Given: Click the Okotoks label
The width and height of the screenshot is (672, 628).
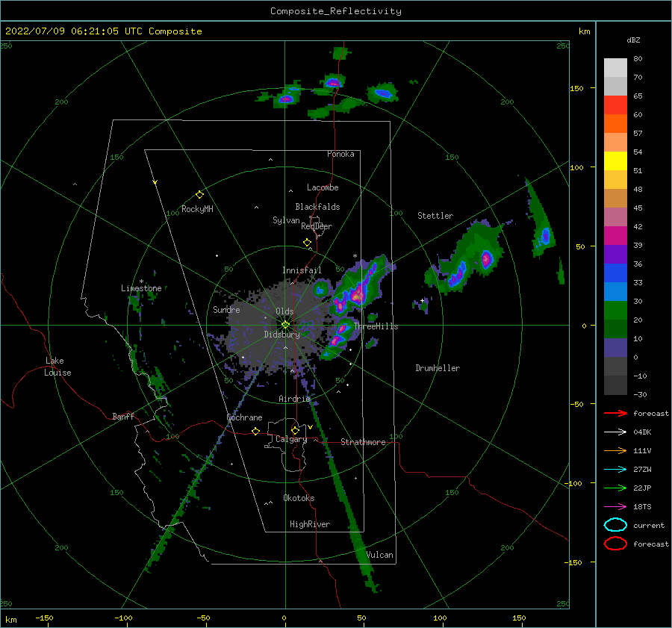Looking at the screenshot, I should click(299, 498).
